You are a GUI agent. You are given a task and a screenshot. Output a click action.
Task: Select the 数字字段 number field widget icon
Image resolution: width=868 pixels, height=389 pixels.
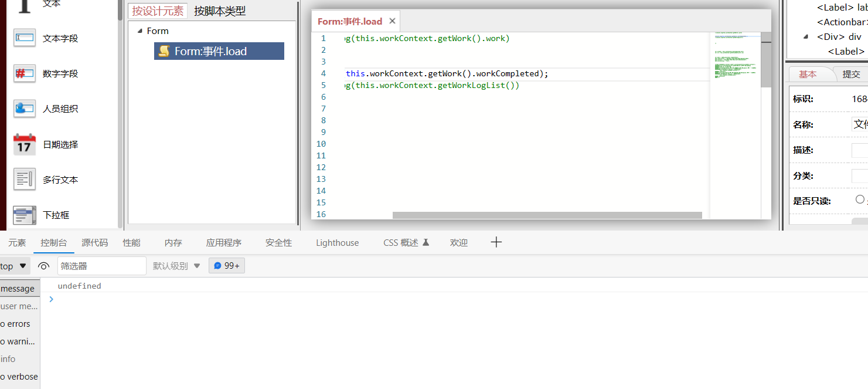25,73
